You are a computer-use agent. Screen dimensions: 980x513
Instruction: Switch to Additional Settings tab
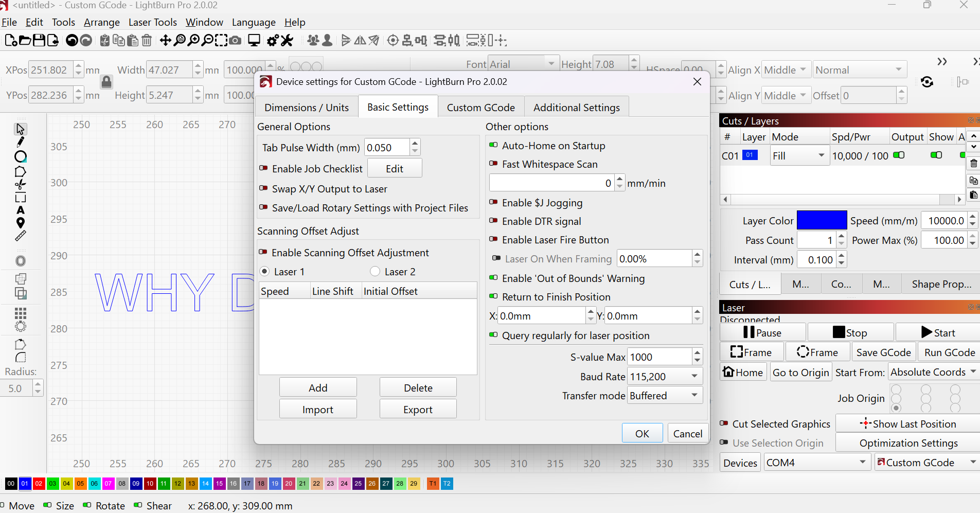point(576,107)
